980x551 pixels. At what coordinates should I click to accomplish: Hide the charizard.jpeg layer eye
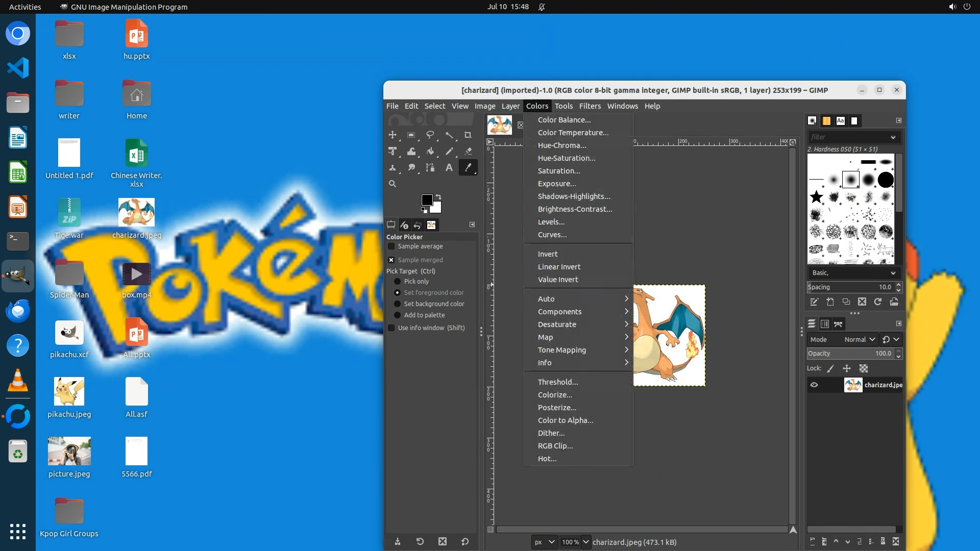coord(814,385)
